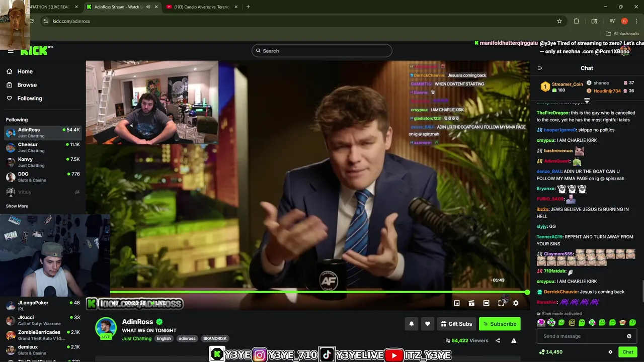This screenshot has width=644, height=362.
Task: Open clip creation icon in player
Action: click(471, 303)
